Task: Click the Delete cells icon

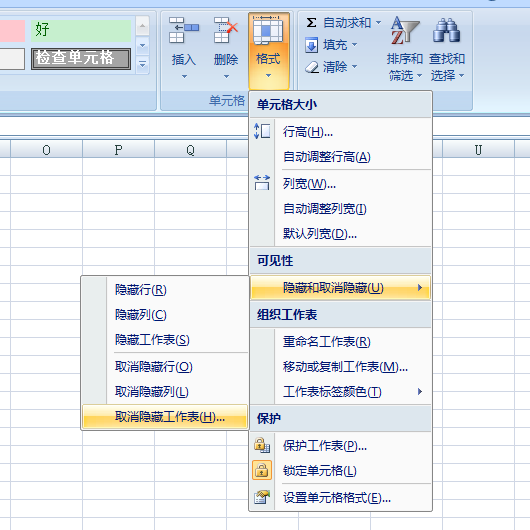Action: click(x=226, y=30)
